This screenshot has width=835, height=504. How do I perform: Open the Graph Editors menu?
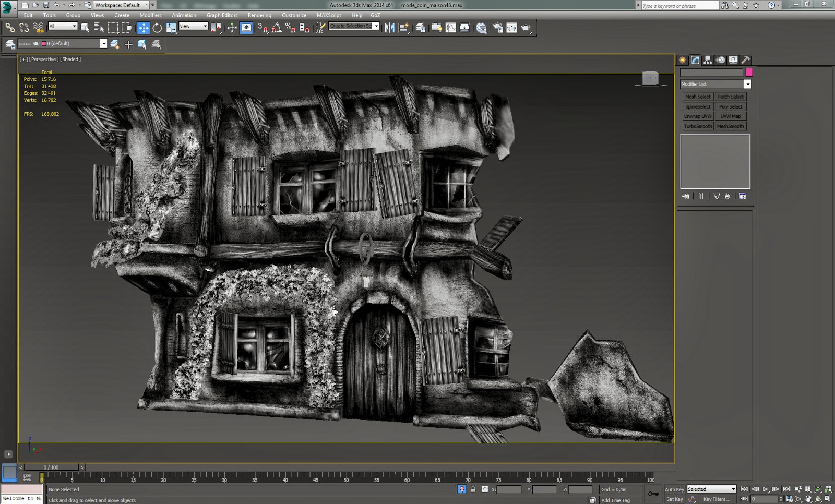click(x=222, y=15)
